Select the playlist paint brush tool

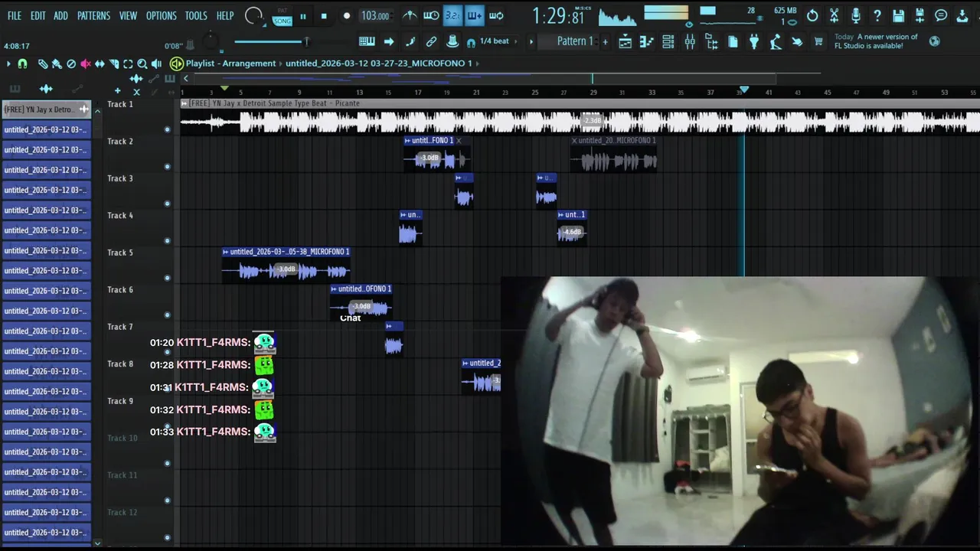point(57,64)
